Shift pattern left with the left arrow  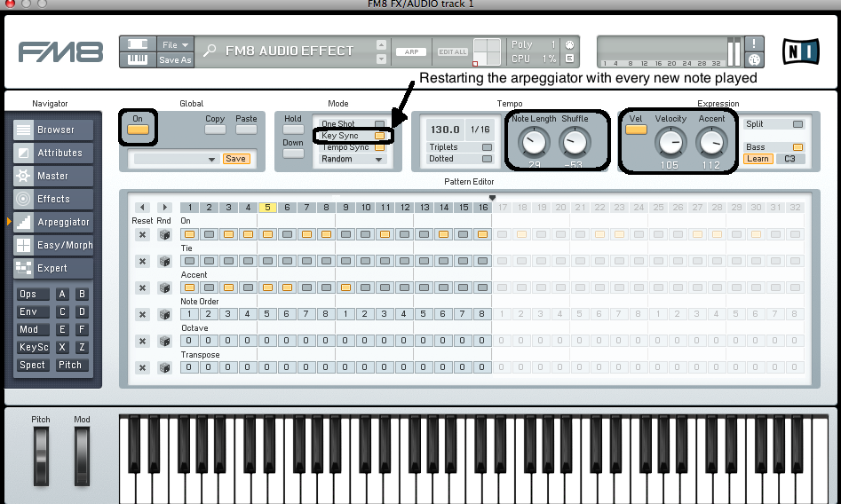(142, 207)
